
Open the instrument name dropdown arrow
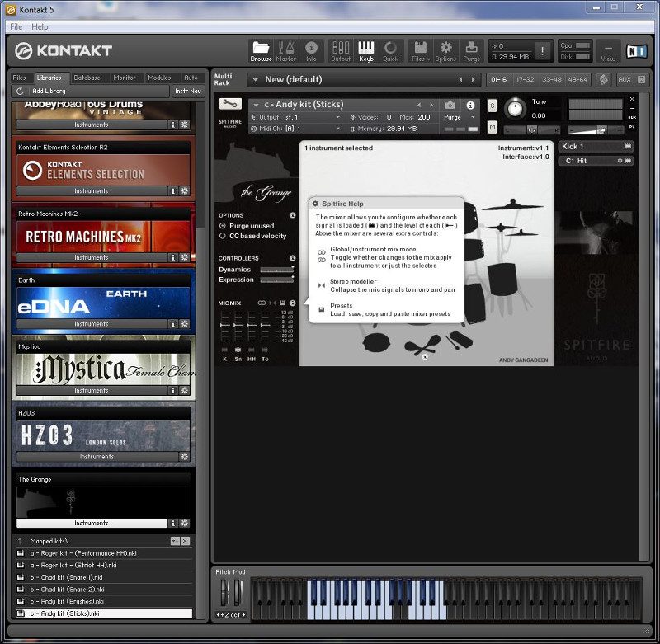coord(256,105)
